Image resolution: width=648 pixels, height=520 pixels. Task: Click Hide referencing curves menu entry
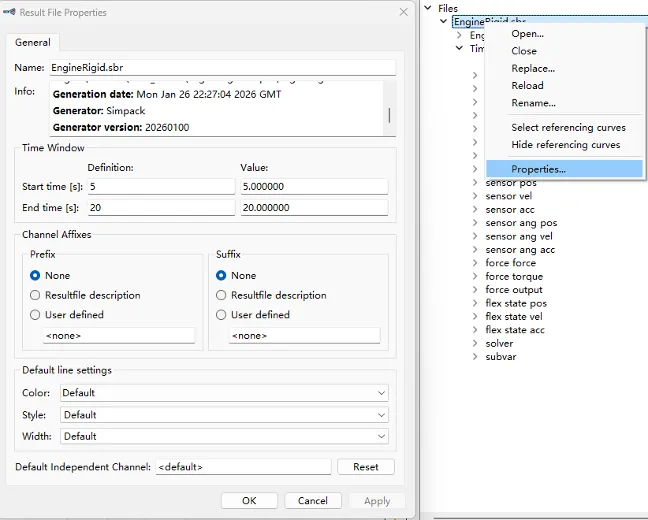(x=565, y=145)
